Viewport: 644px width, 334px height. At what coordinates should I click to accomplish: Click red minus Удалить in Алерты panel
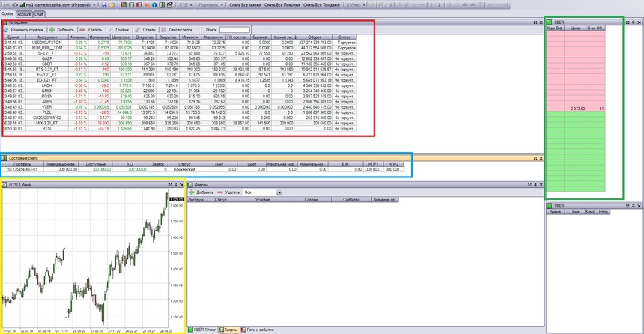tap(228, 192)
